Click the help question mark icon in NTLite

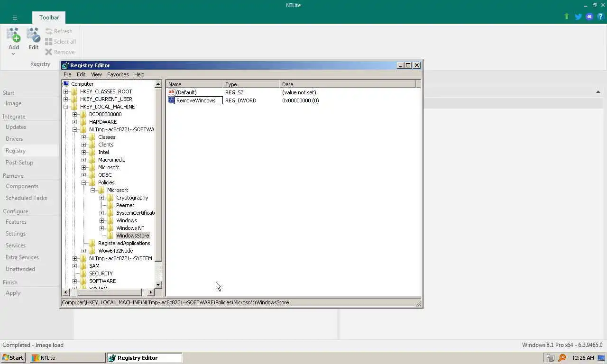(x=600, y=17)
